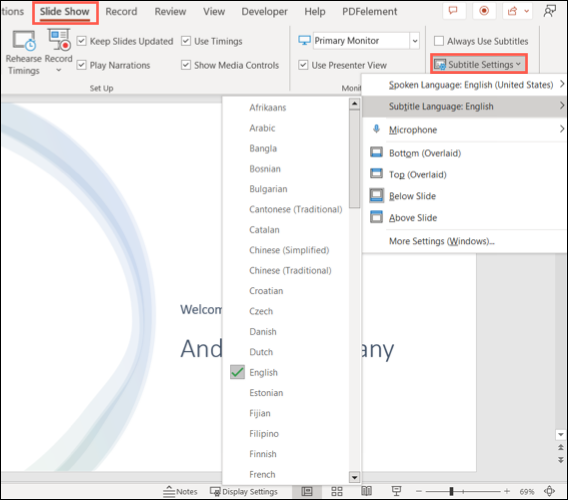Open the Developer tab
Image resolution: width=568 pixels, height=500 pixels.
(x=264, y=12)
